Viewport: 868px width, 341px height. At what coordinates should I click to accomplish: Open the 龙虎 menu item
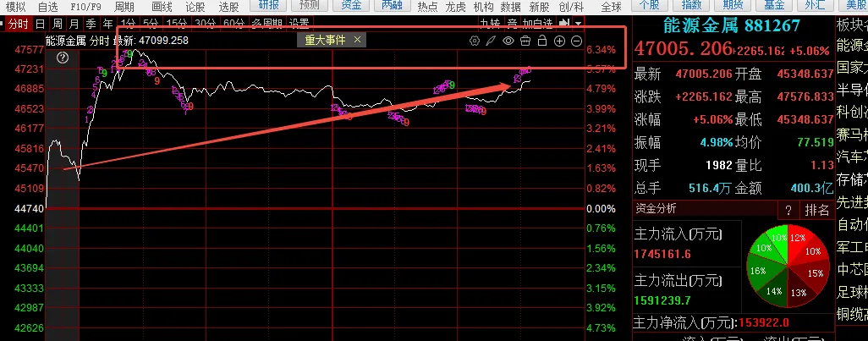[x=456, y=8]
